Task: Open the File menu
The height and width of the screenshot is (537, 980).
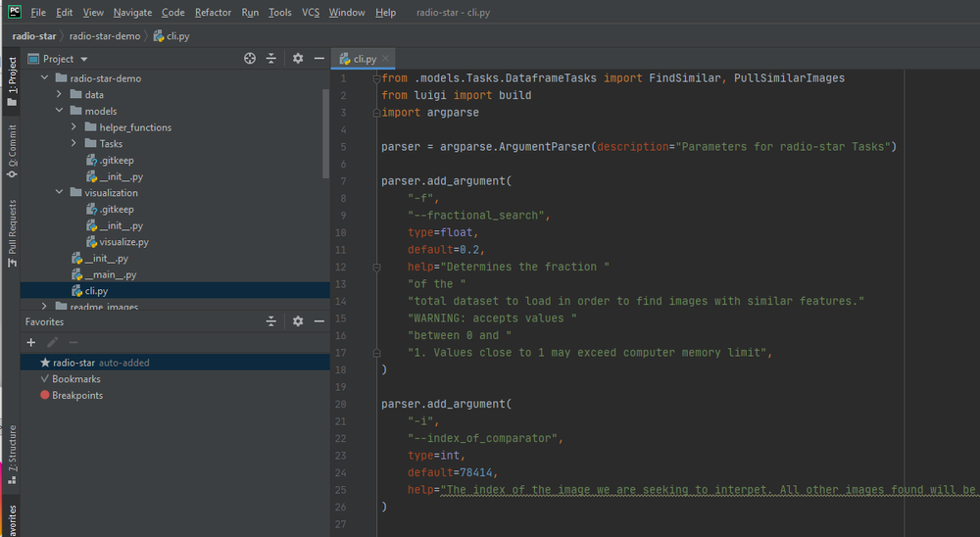Action: [38, 13]
